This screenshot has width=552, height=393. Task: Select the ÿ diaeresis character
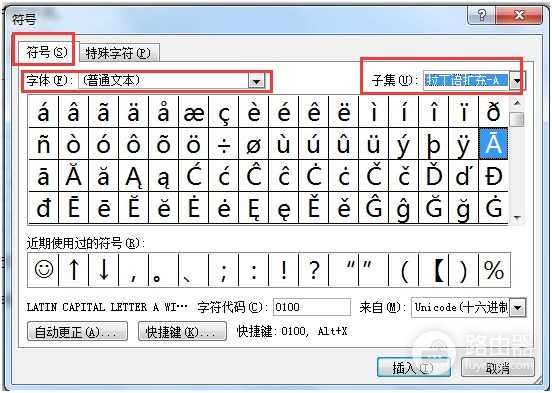click(464, 144)
